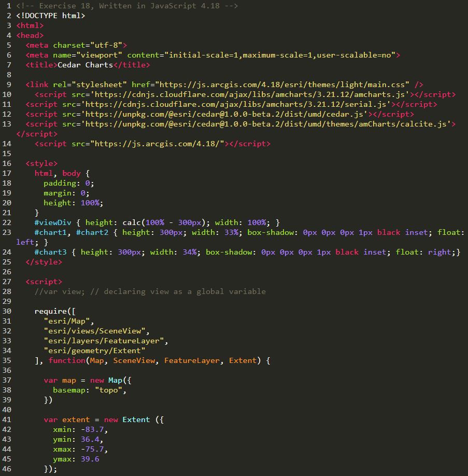Select line number 41 in the gutter

point(6,419)
